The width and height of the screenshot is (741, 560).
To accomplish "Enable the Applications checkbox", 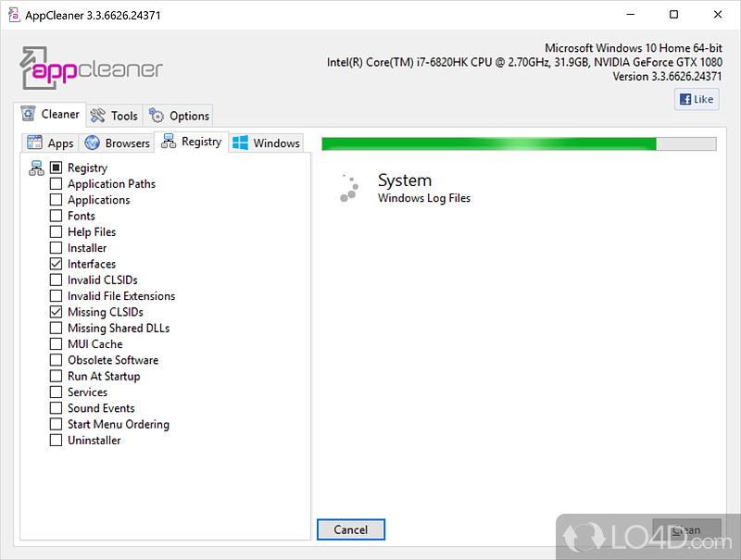I will [x=56, y=199].
